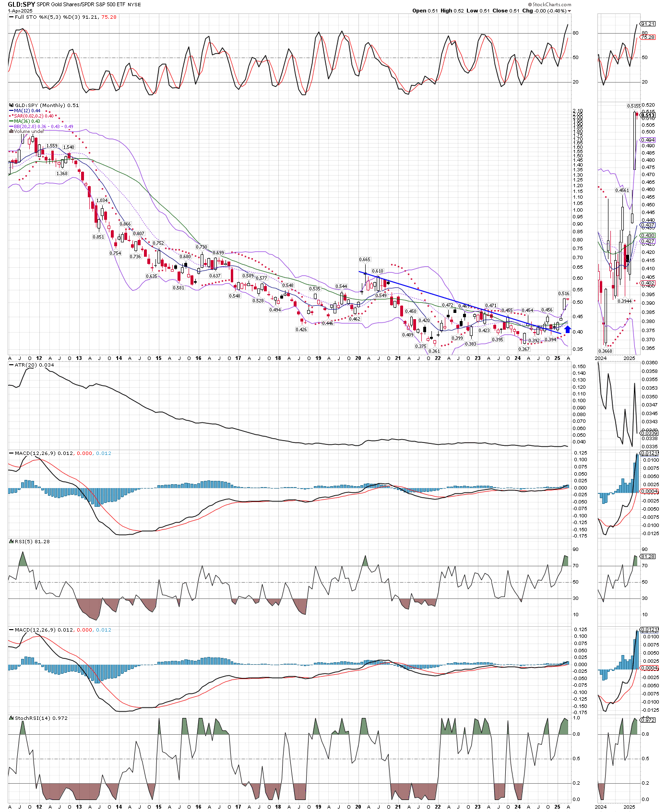Image resolution: width=667 pixels, height=812 pixels.
Task: Click the GLD:SPY ticker title
Action: pyautogui.click(x=21, y=4)
